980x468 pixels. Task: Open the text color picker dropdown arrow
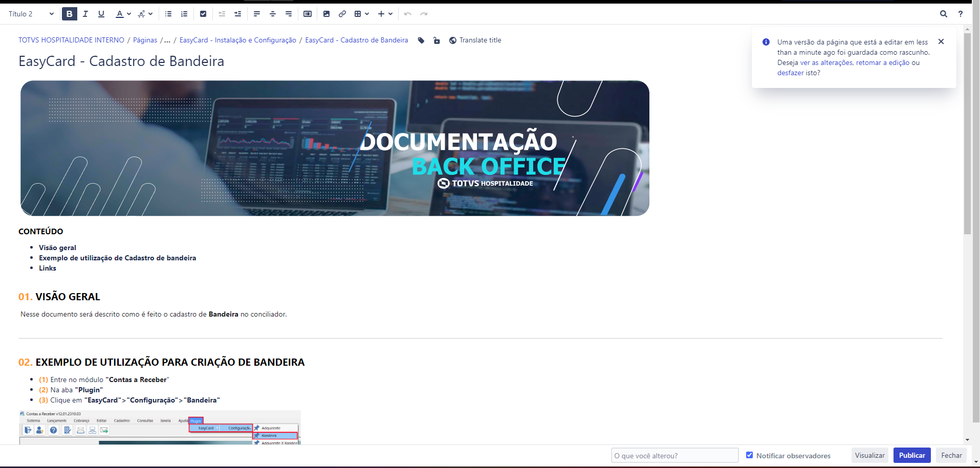coord(129,14)
